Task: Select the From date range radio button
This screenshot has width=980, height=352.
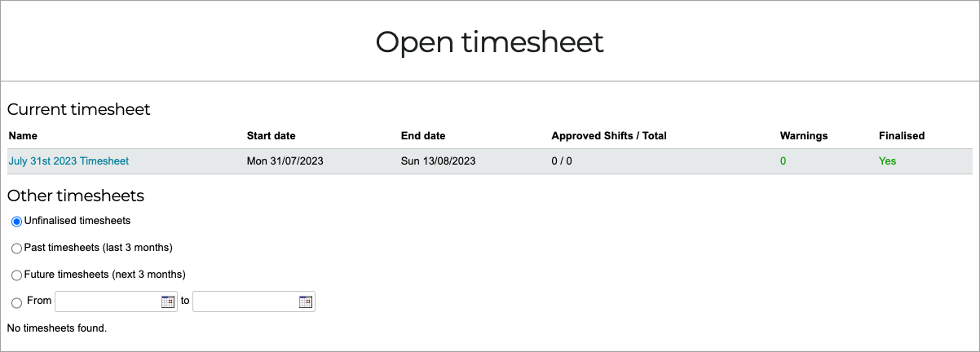Action: coord(16,302)
